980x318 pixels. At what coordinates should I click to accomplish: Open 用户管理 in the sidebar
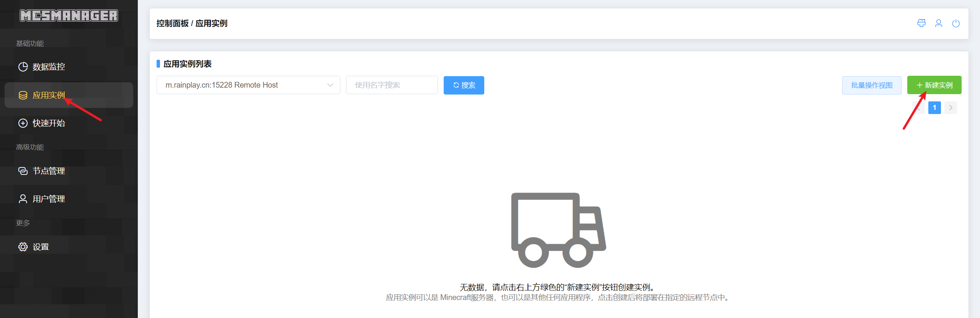(69, 199)
